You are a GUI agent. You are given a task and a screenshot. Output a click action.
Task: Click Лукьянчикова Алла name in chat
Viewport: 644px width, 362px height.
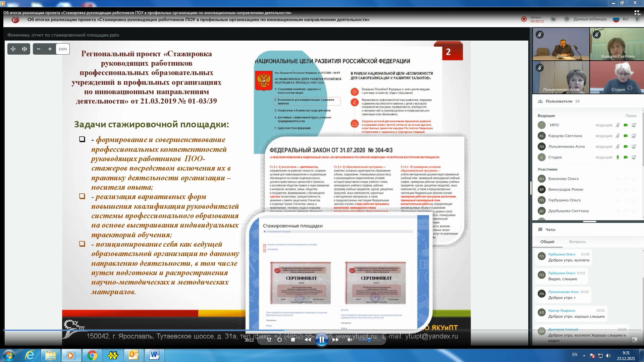pos(563,292)
